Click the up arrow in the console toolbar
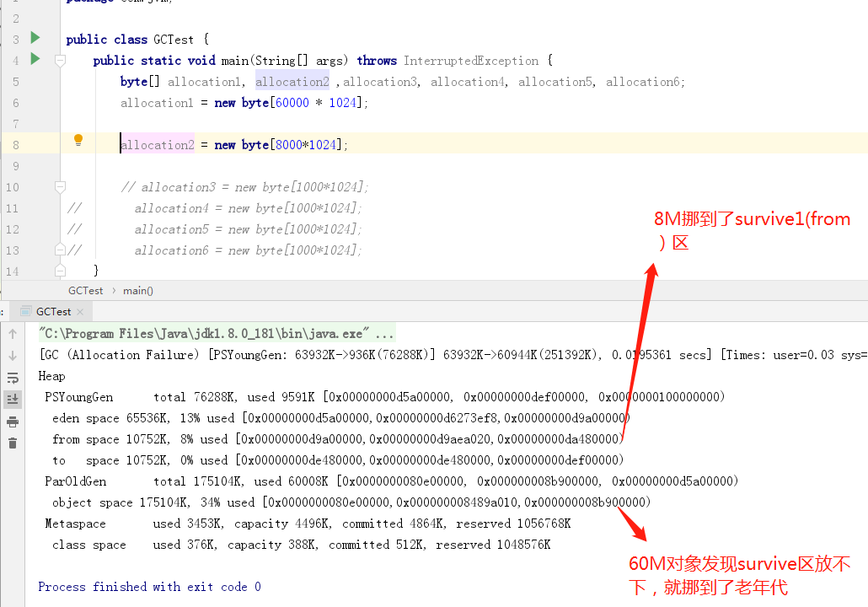Screen dimensions: 868x607 pyautogui.click(x=13, y=334)
